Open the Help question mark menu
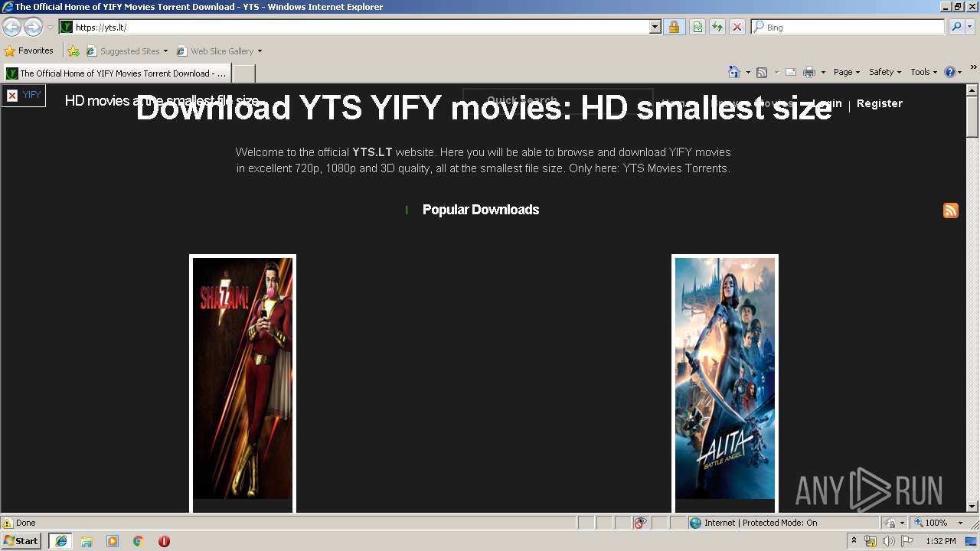Viewport: 980px width, 551px height. coord(953,72)
